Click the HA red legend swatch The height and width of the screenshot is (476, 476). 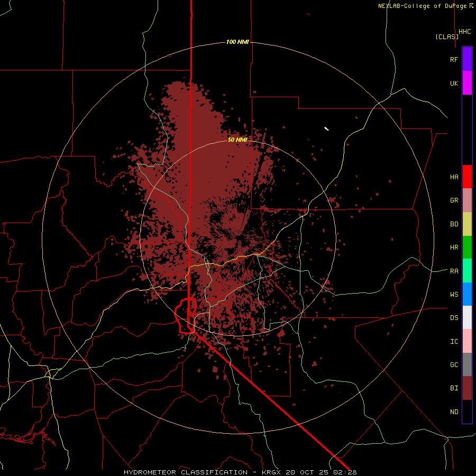467,177
